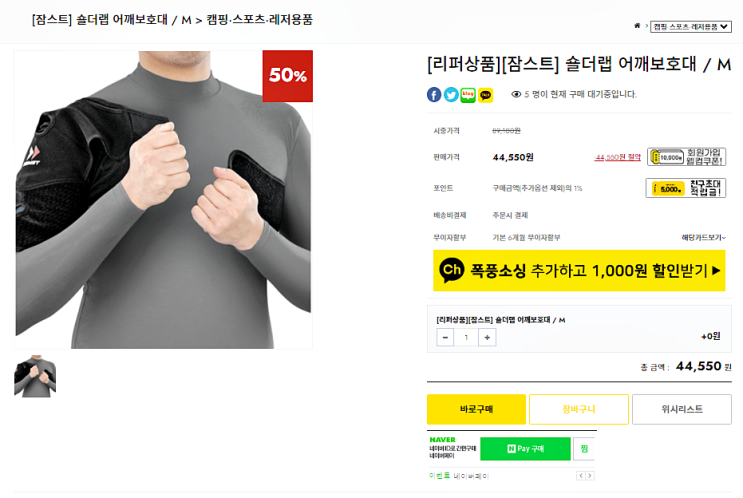The height and width of the screenshot is (498, 743).
Task: Select the product thumbnail image
Action: [x=35, y=376]
